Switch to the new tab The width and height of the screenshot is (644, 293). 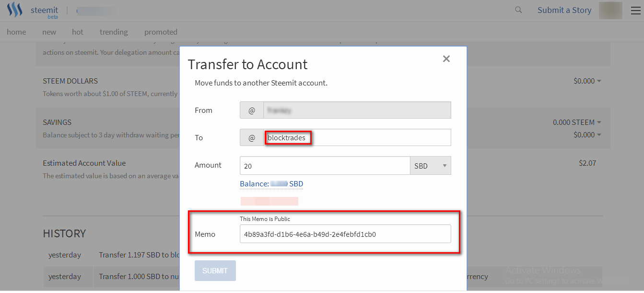click(x=49, y=32)
